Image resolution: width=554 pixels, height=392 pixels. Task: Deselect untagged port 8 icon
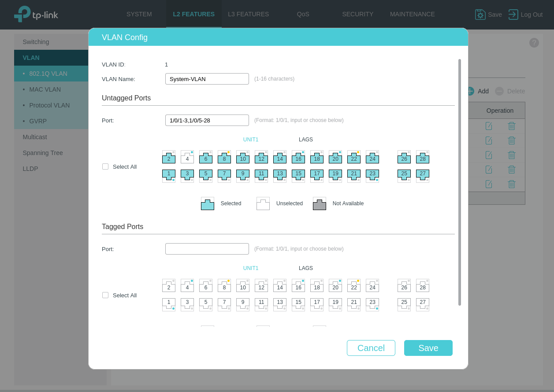point(224,157)
